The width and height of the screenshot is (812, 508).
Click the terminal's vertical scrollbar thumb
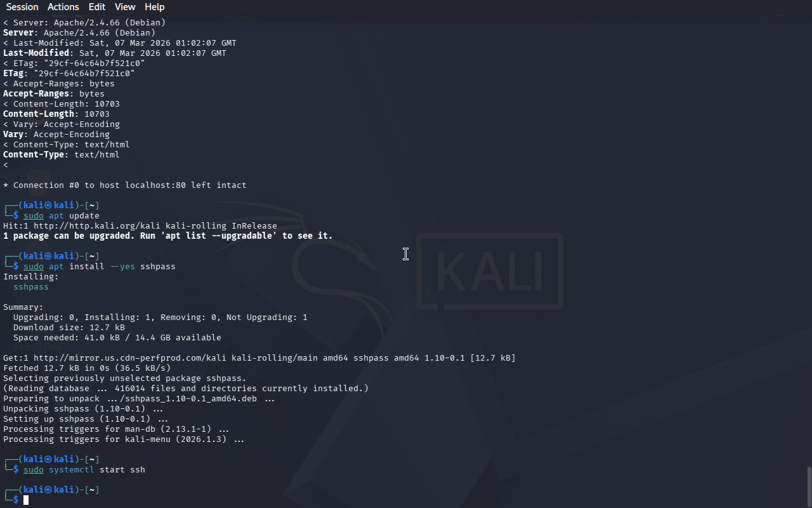click(809, 486)
